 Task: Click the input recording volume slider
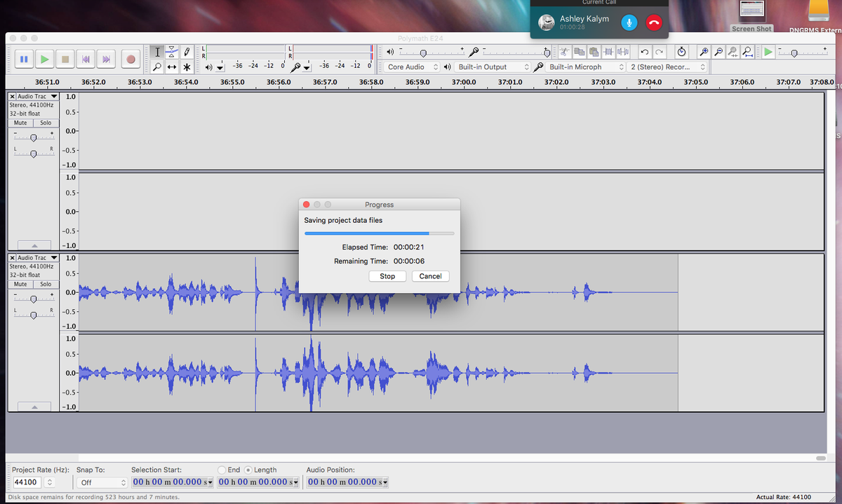(518, 52)
